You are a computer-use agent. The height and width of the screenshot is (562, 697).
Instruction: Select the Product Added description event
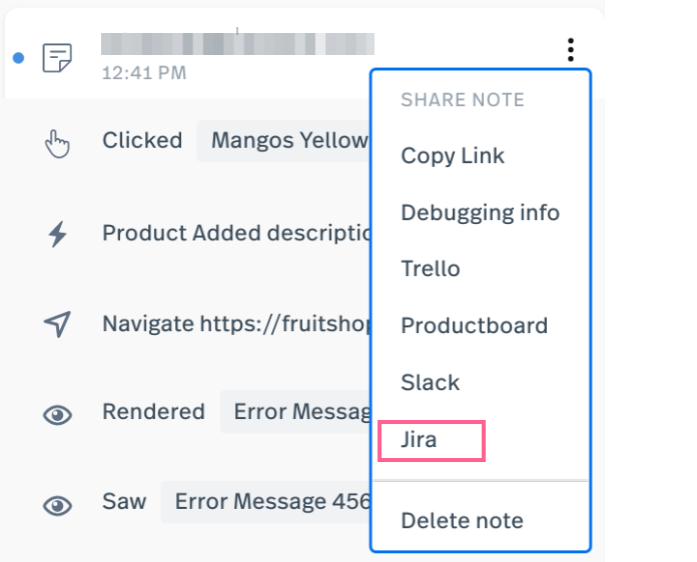click(x=237, y=233)
